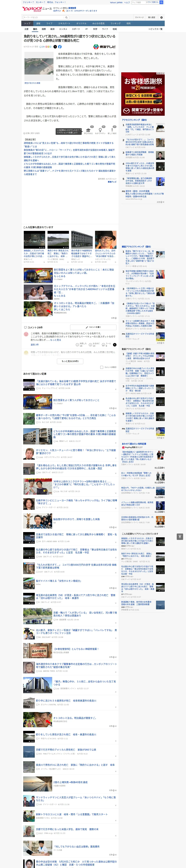Open the 京都で行方不明になった小学生 article
The height and width of the screenshot is (868, 186).
67,829
